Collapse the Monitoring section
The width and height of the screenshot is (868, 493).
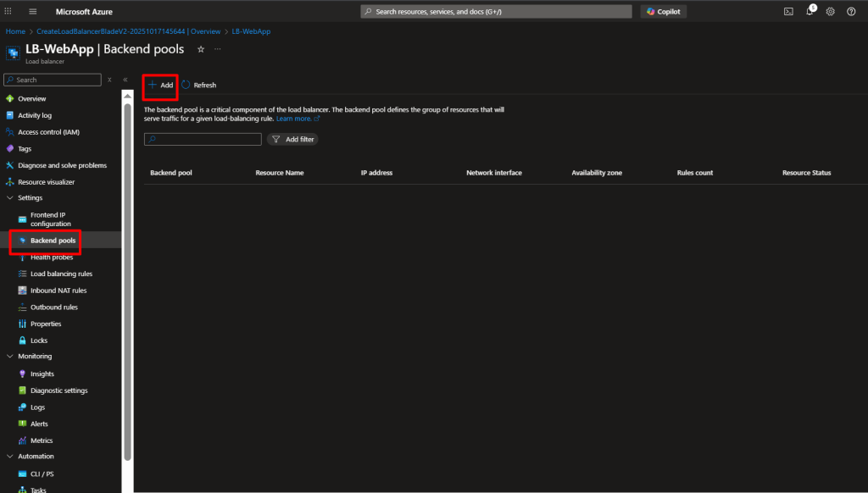[x=9, y=357]
